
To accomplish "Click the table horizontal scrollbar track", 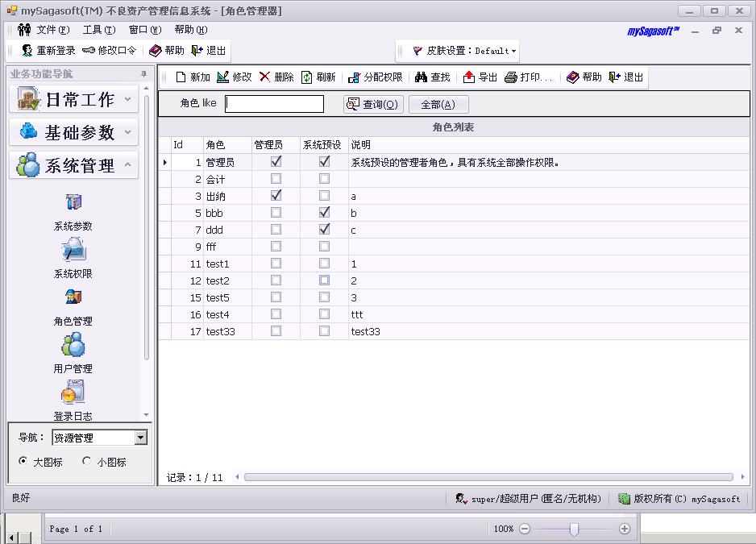I will 488,477.
